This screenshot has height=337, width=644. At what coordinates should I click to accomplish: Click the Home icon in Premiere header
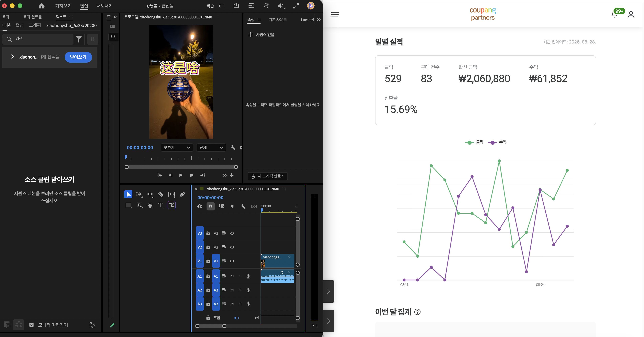pyautogui.click(x=41, y=6)
